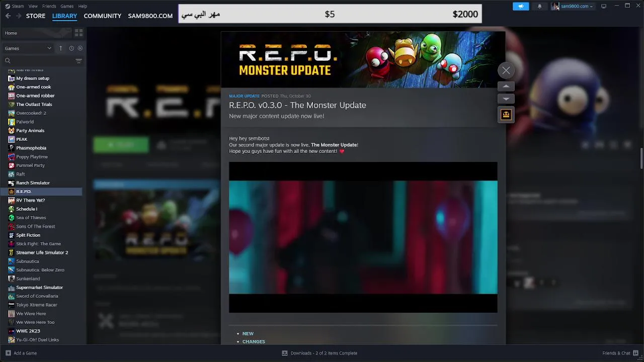Screen dimensions: 644x362
Task: Click the library search magnifier icon
Action: 8,61
